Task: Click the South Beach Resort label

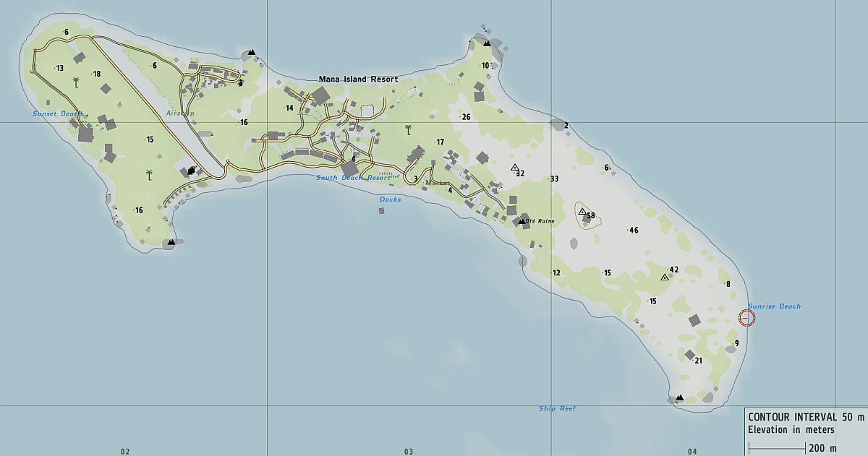Action: click(352, 178)
